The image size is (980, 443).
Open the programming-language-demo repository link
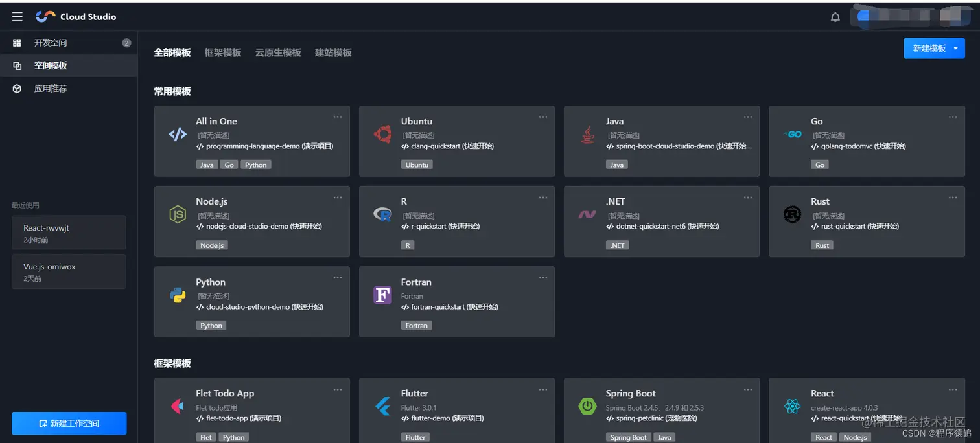pos(264,146)
